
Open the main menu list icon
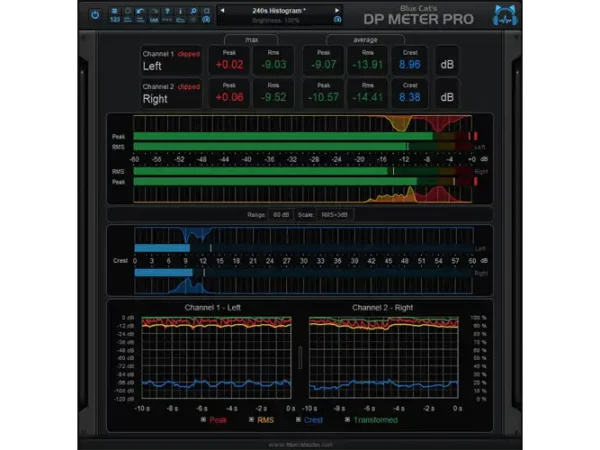[x=114, y=11]
